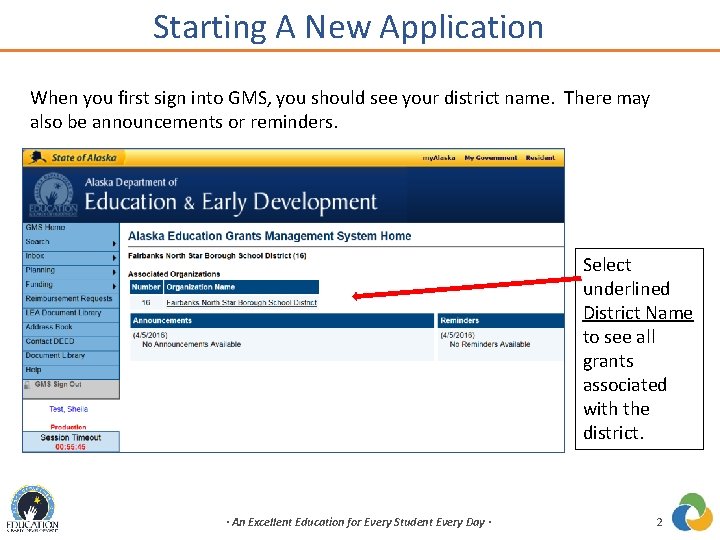Expand the Planning submenu arrow
This screenshot has width=720, height=540.
[114, 272]
